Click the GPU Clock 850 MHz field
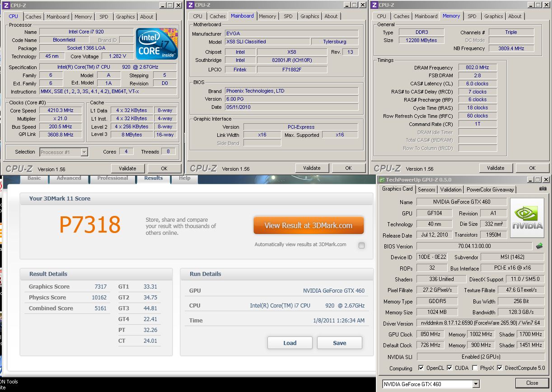The image size is (552, 392). point(430,334)
